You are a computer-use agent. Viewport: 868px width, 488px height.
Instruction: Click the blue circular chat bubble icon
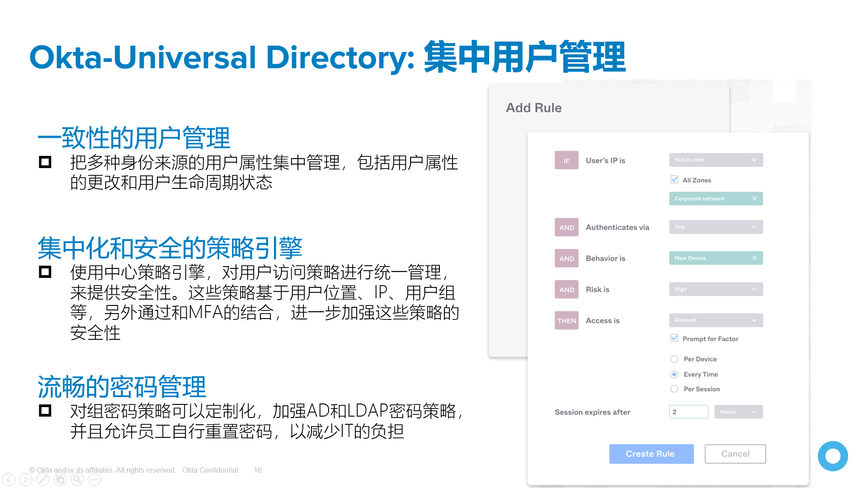coord(833,456)
